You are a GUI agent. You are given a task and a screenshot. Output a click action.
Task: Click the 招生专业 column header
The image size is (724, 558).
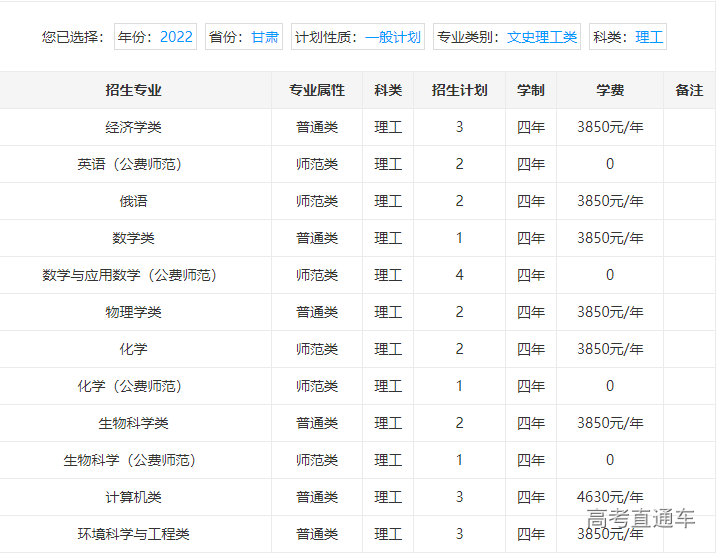click(133, 90)
